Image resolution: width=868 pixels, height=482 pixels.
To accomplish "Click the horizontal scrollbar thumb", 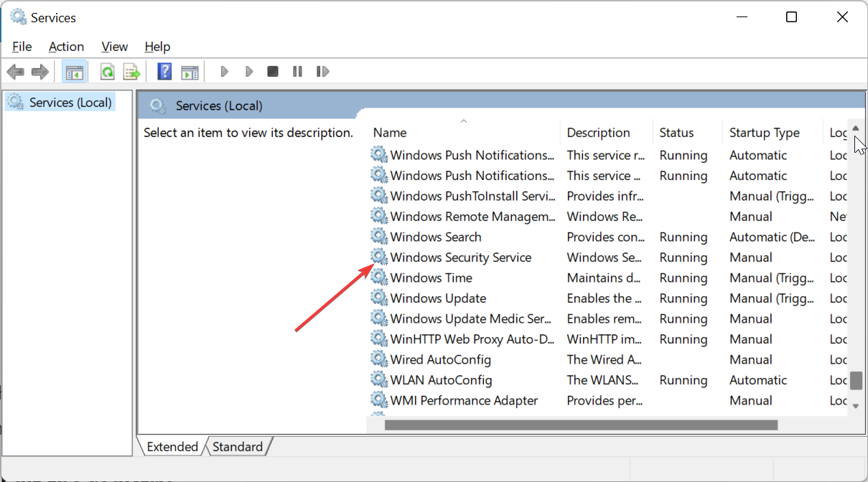I will tap(581, 425).
